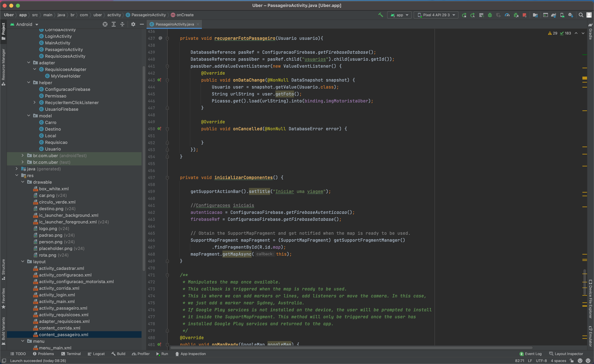Open the Pixel 4 API 29 device selector

pyautogui.click(x=436, y=15)
